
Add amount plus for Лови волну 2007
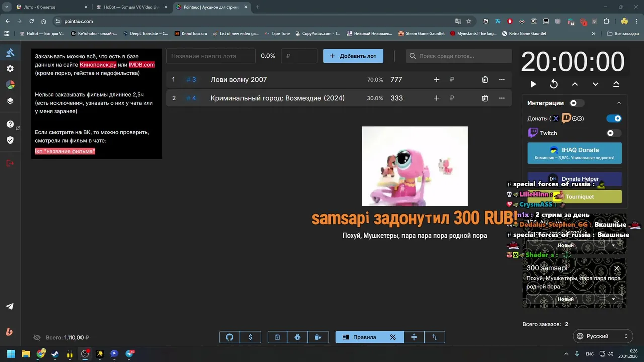[436, 80]
